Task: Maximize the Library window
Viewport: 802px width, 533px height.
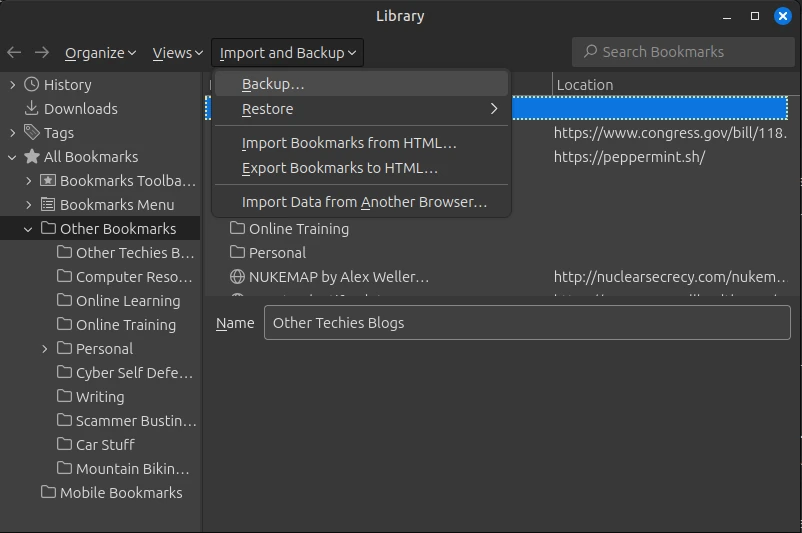Action: click(x=754, y=16)
